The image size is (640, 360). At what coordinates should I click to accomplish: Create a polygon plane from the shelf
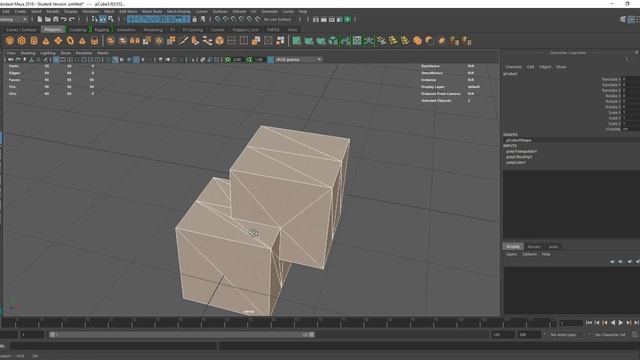click(x=58, y=40)
